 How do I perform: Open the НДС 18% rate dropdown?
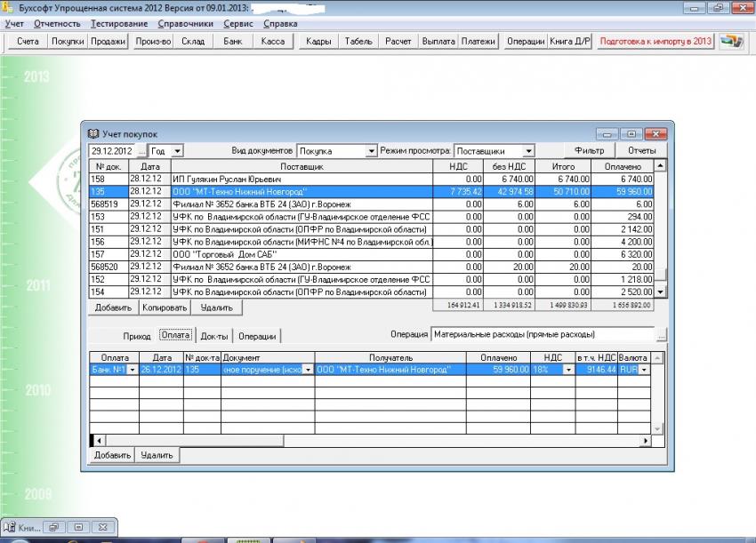point(567,370)
